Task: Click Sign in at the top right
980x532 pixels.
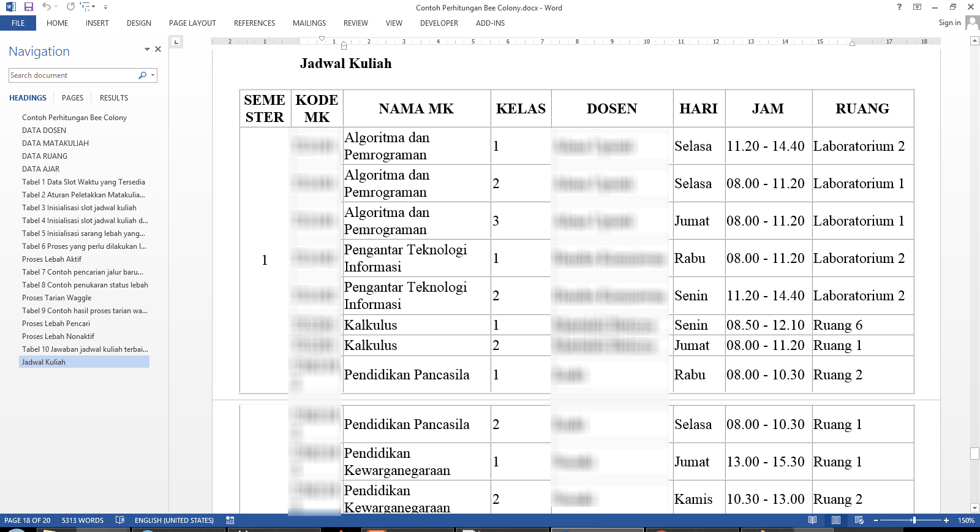Action: [x=949, y=23]
